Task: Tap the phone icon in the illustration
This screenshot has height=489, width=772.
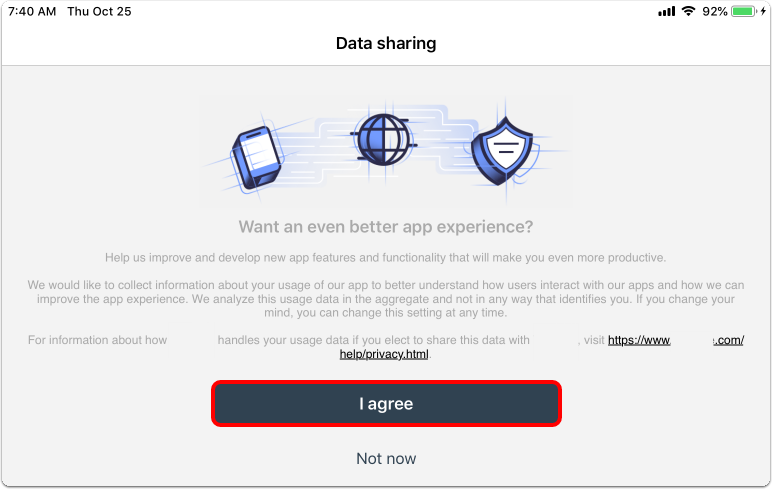Action: click(x=257, y=155)
